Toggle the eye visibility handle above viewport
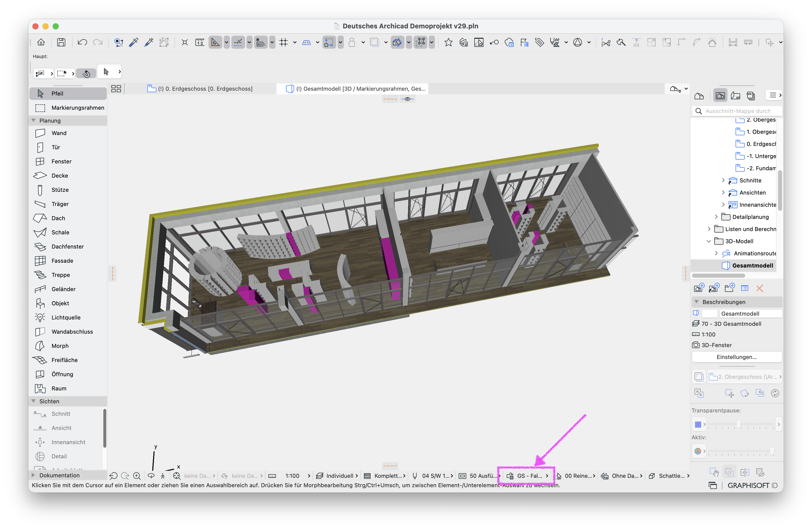This screenshot has height=530, width=812. click(407, 99)
